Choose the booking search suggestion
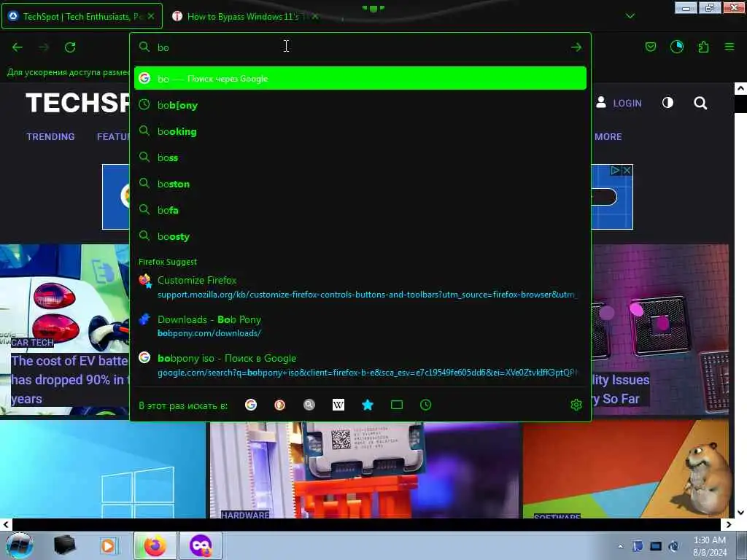 (x=360, y=131)
